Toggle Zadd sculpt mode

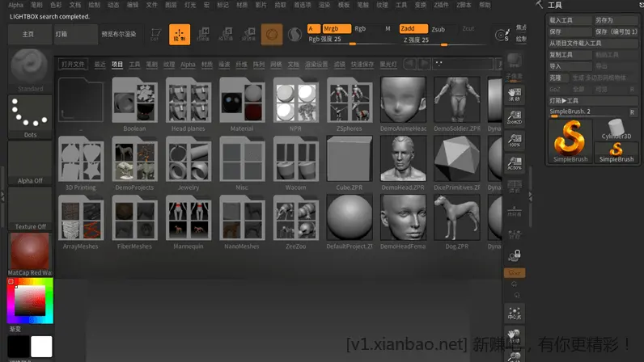tap(413, 29)
